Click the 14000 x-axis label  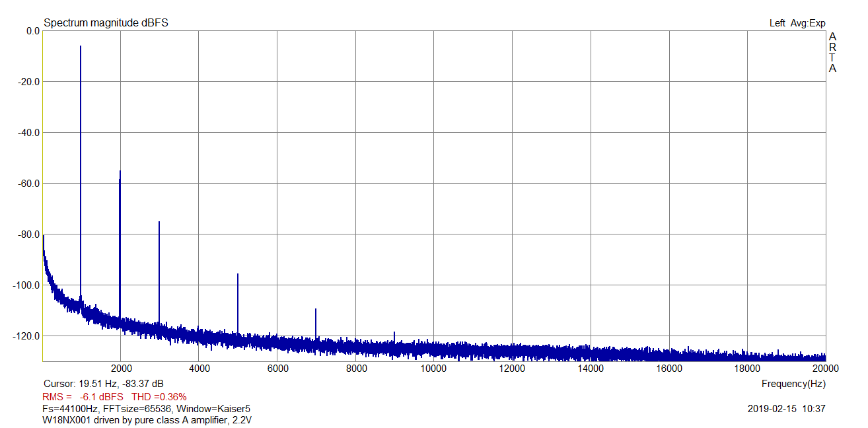pos(591,369)
